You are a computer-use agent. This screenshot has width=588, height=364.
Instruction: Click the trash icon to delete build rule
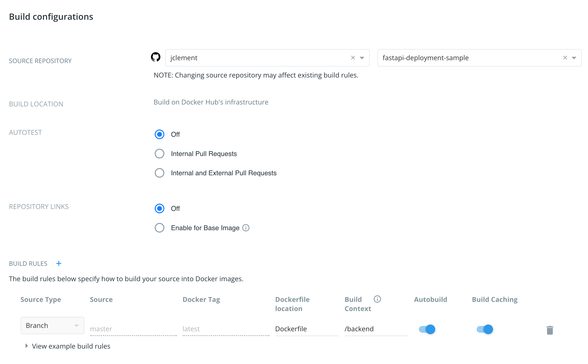pyautogui.click(x=550, y=330)
